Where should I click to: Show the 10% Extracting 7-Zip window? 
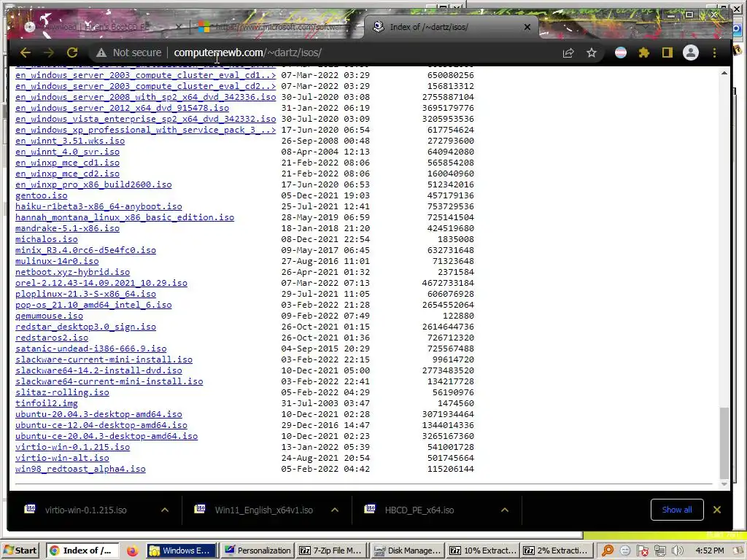[483, 551]
